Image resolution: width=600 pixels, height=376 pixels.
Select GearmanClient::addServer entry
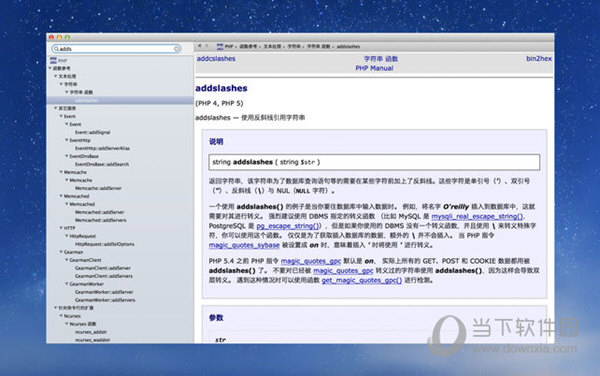click(103, 268)
